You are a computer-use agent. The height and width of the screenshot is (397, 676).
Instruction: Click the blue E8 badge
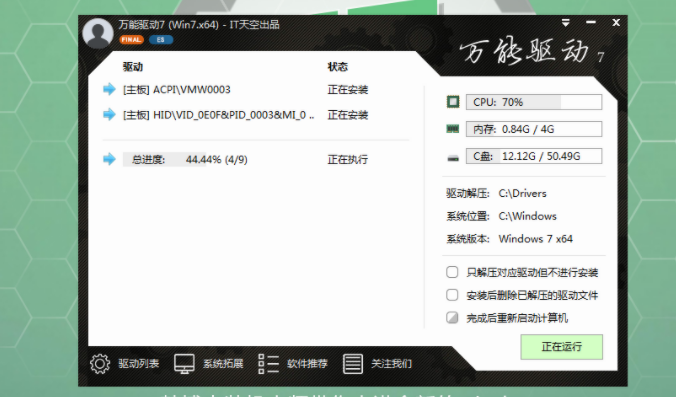pyautogui.click(x=161, y=40)
